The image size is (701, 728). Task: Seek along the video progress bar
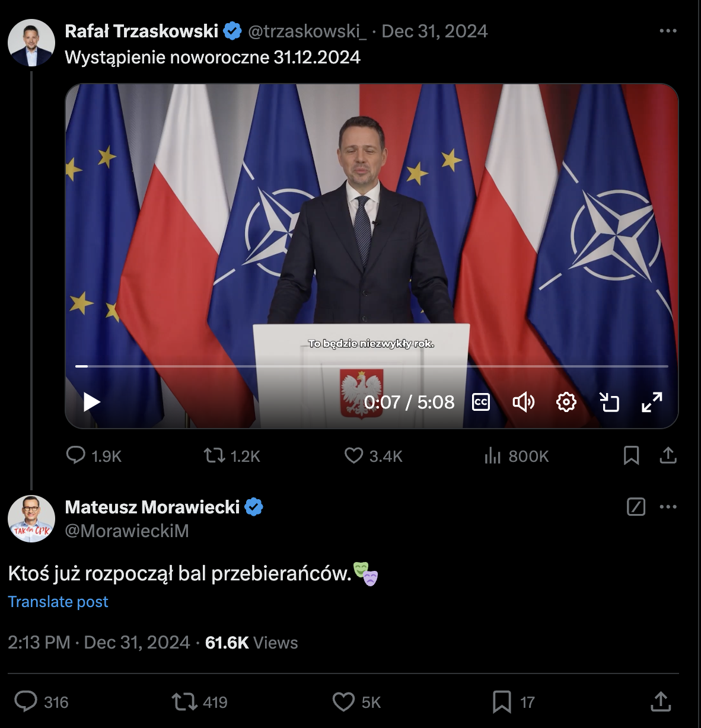tap(372, 366)
